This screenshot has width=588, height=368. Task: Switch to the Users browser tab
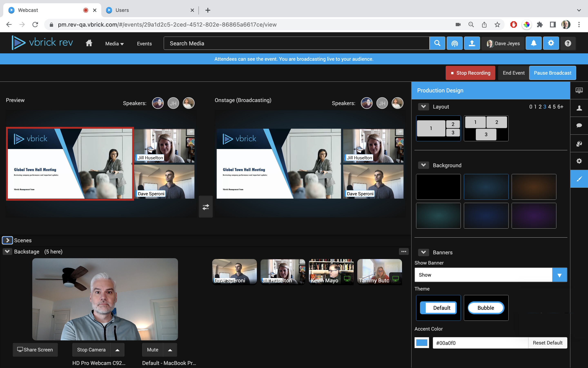click(150, 10)
